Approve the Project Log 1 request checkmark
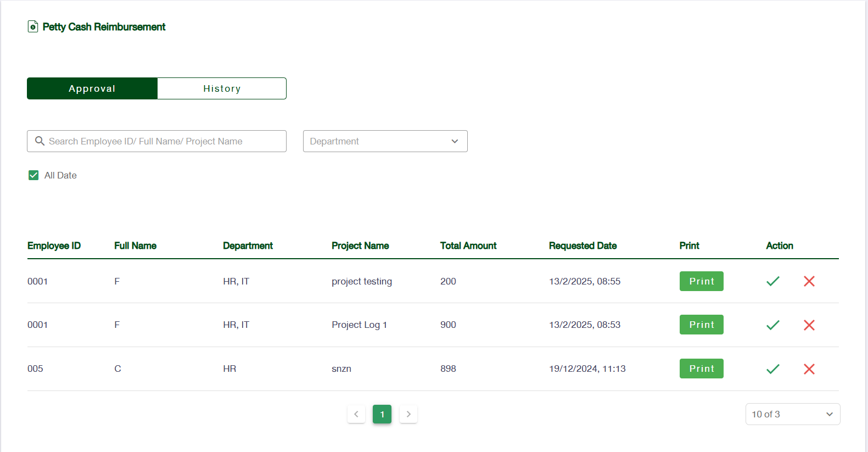868x452 pixels. 772,325
